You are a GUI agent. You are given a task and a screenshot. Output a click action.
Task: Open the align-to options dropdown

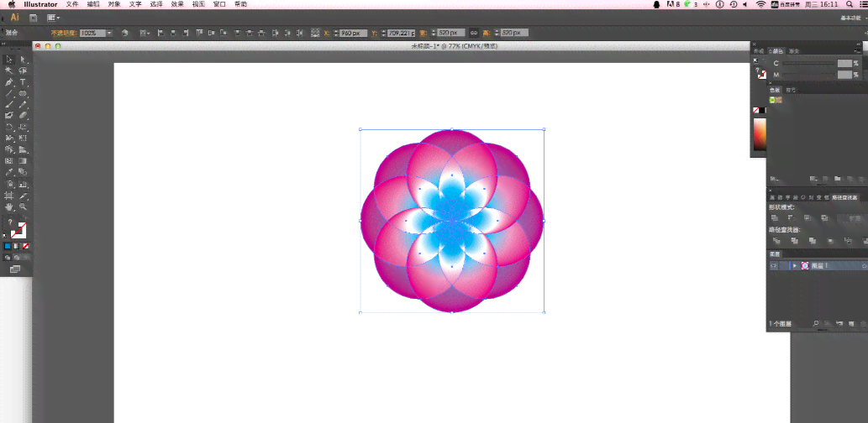pyautogui.click(x=145, y=34)
